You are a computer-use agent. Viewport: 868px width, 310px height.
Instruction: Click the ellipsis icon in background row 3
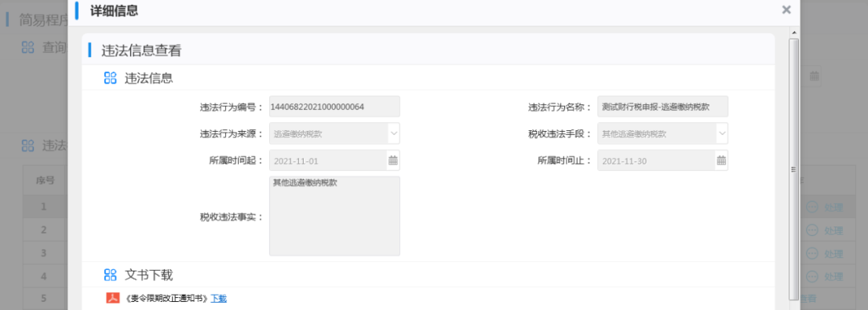click(x=812, y=253)
